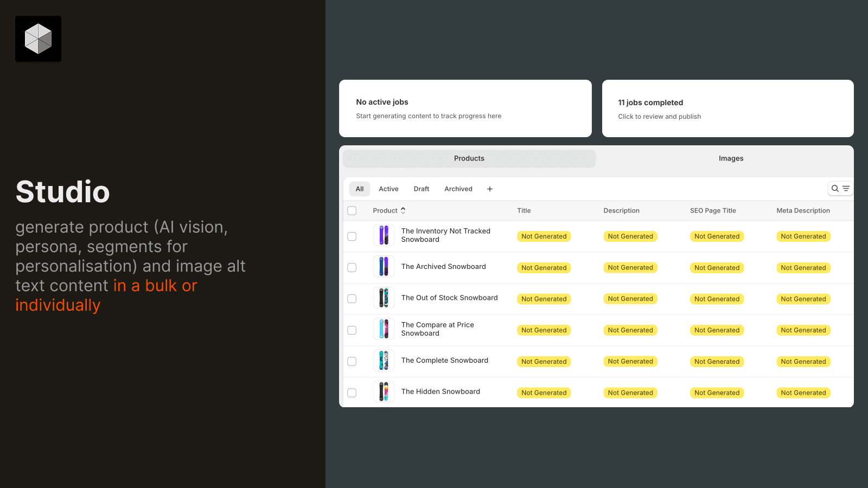Click Meta Description badge for Compare at Price Snowboard
Screen dimensions: 868x488
pos(803,330)
